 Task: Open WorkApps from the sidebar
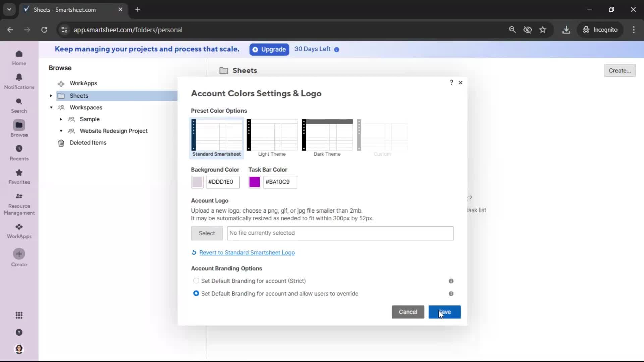coord(19,230)
